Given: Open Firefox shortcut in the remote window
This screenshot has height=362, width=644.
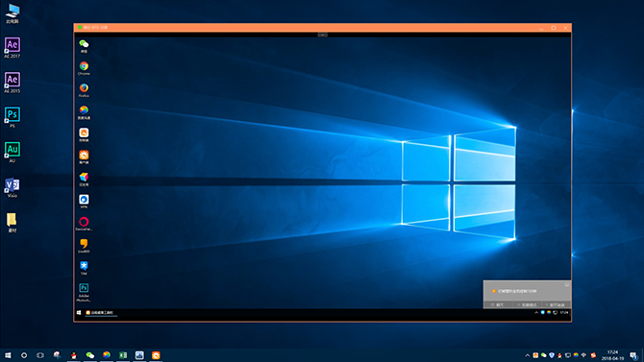Looking at the screenshot, I should pos(84,90).
